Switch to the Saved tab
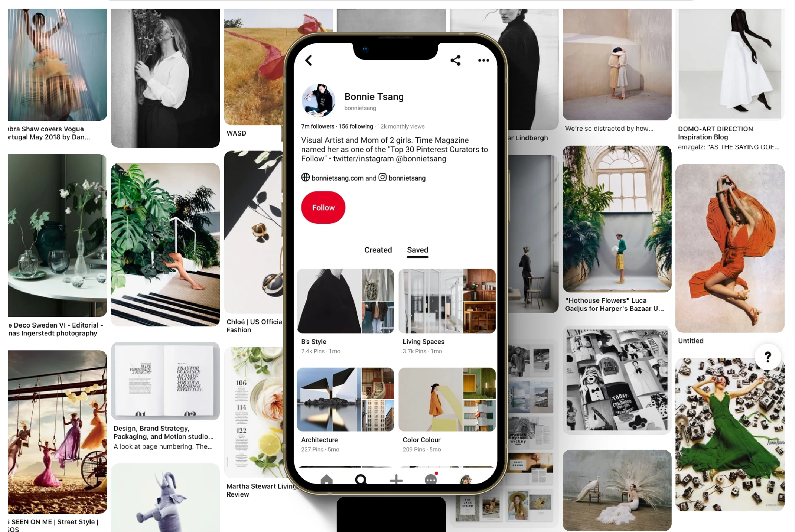The image size is (795, 532). coord(418,249)
